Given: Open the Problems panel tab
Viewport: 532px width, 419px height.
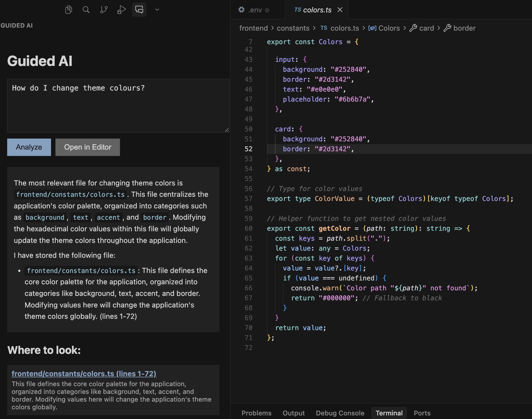Looking at the screenshot, I should (x=256, y=413).
